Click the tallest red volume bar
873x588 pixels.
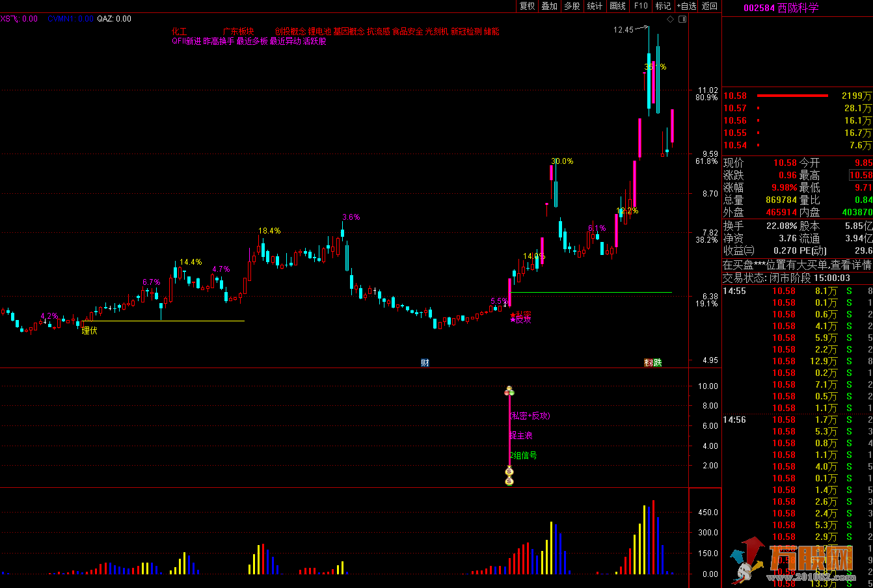(653, 537)
